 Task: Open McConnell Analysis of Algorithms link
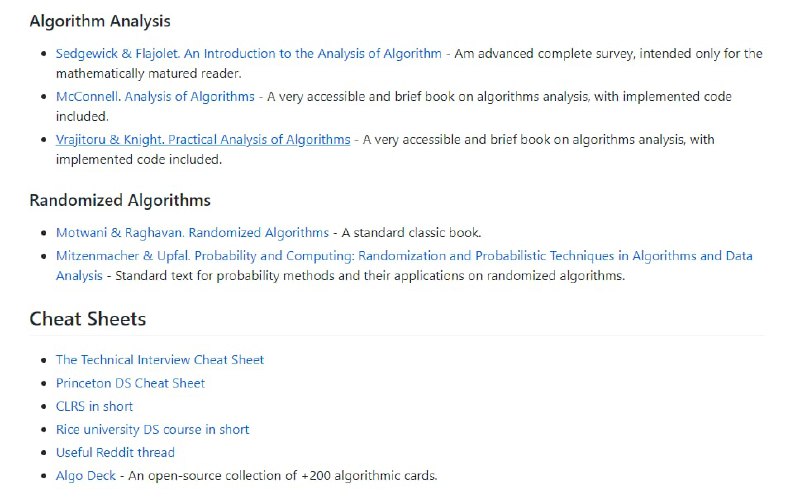(x=155, y=96)
